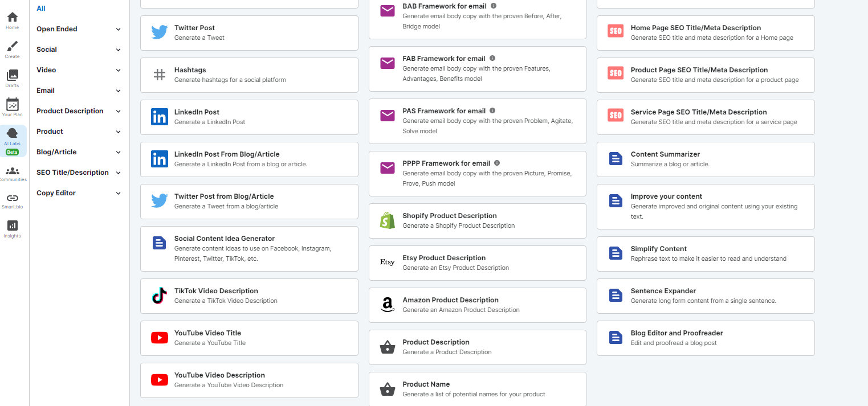Open the Content Summarizer tool
Viewport: 868px width, 406px height.
705,159
